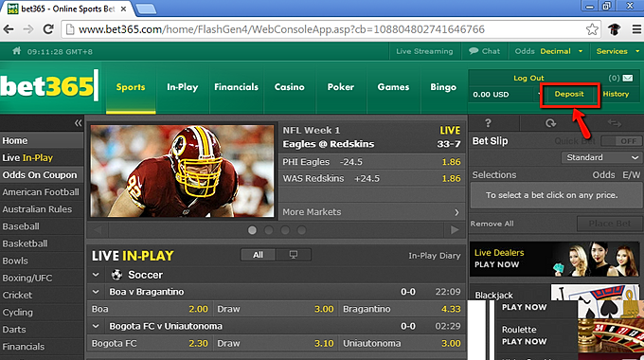Select the All in-play filter
The image size is (644, 360).
pyautogui.click(x=259, y=255)
